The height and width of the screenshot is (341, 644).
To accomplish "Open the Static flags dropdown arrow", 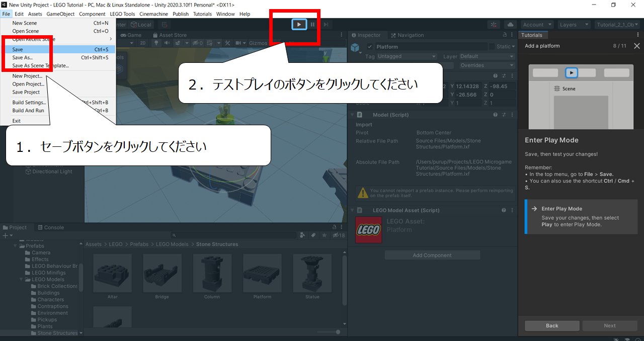I will [513, 46].
